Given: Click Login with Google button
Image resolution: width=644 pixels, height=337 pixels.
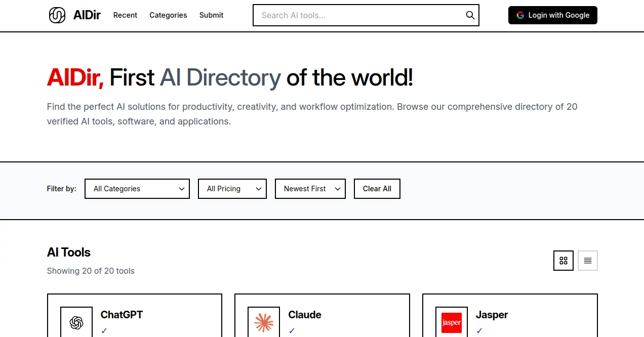Looking at the screenshot, I should [553, 15].
